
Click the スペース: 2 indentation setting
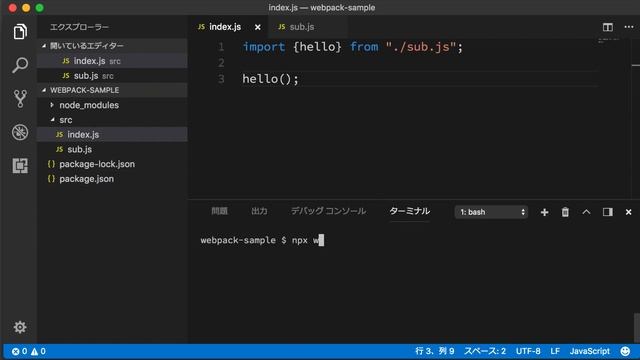coord(485,351)
